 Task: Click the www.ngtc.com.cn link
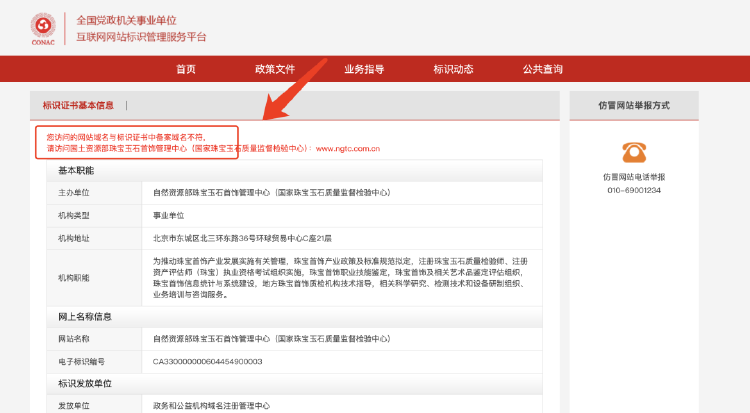[348, 148]
